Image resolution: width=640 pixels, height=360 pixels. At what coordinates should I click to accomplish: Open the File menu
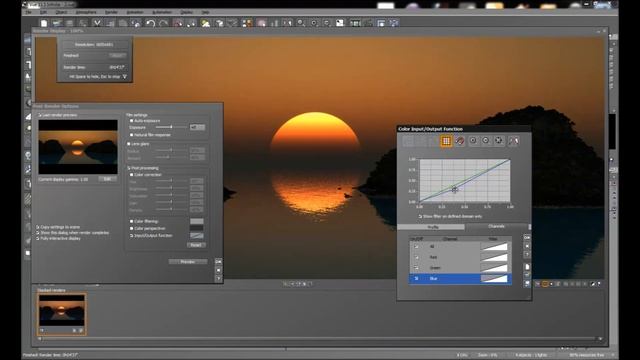[x=28, y=13]
